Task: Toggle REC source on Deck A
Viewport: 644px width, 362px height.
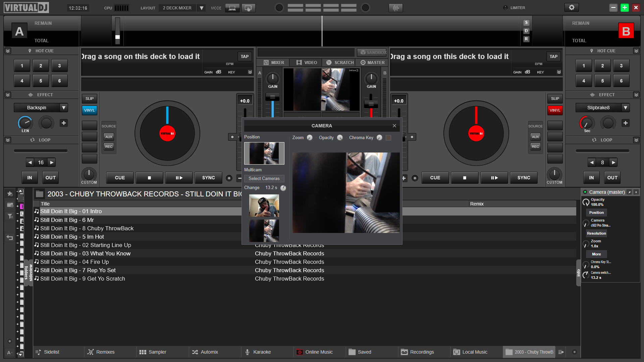Action: (109, 146)
